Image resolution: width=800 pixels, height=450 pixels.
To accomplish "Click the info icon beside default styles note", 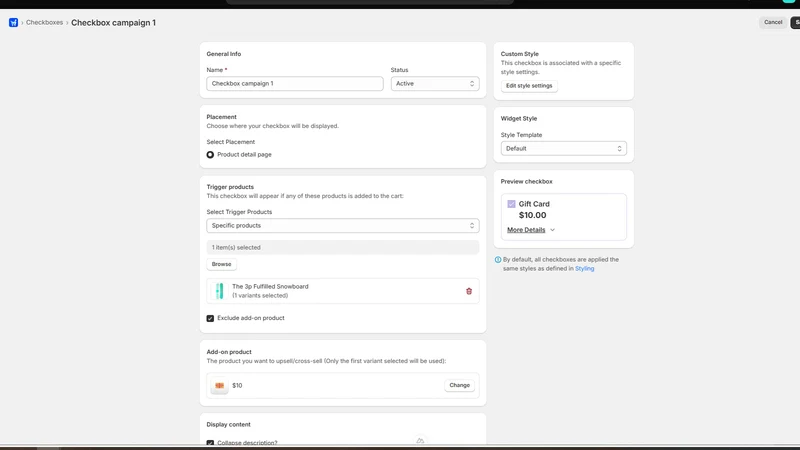I will (498, 260).
